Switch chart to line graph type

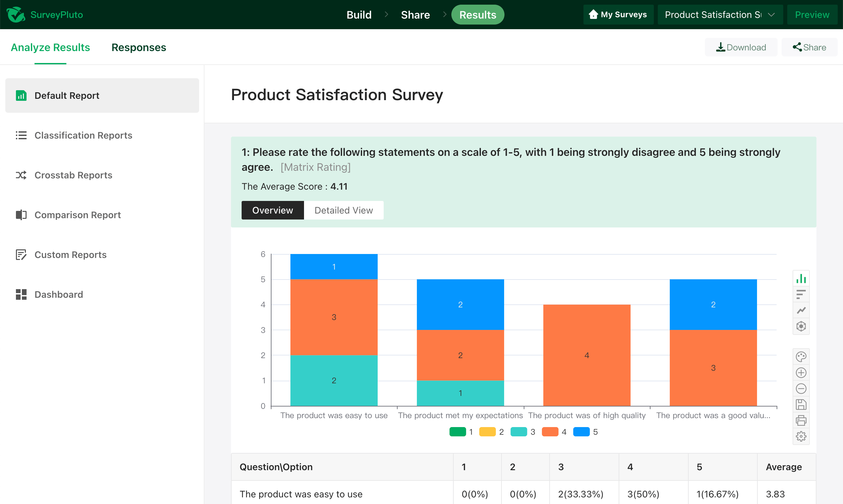point(801,310)
